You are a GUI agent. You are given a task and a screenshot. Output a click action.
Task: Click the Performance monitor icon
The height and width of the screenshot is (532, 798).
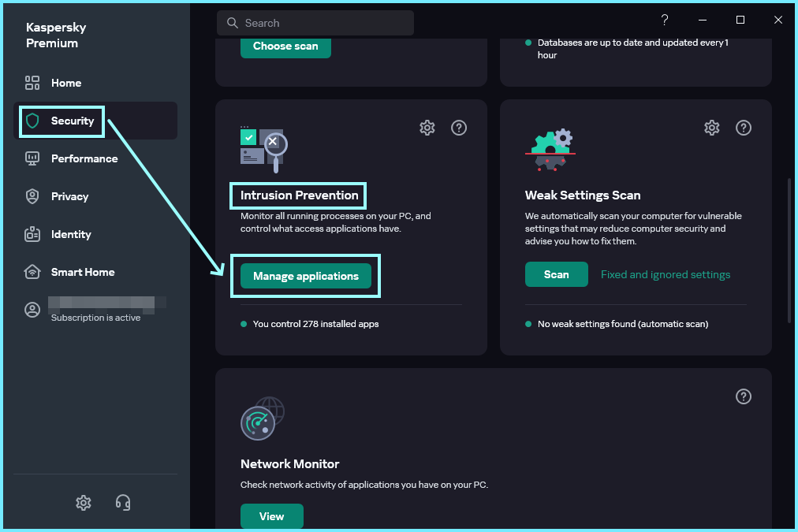(x=32, y=158)
